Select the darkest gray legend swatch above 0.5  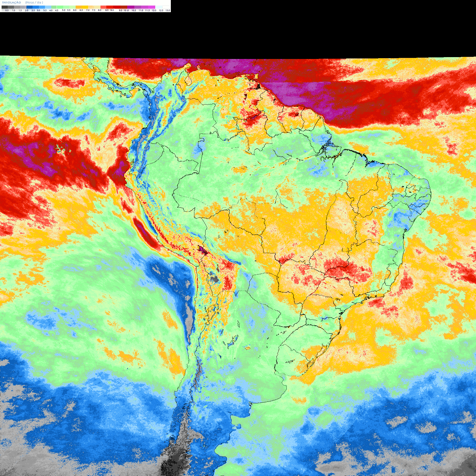[4, 7]
